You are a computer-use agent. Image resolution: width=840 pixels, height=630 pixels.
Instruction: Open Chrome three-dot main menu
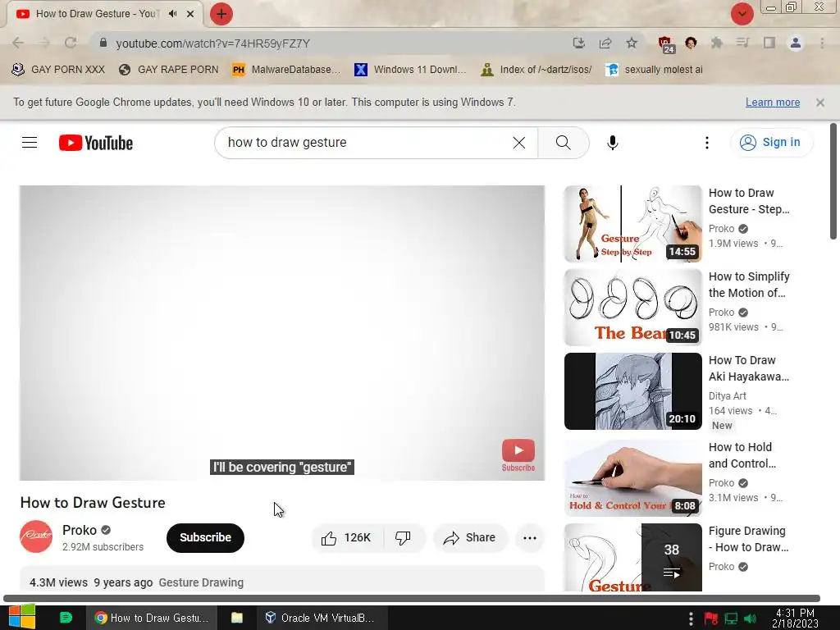(x=822, y=43)
